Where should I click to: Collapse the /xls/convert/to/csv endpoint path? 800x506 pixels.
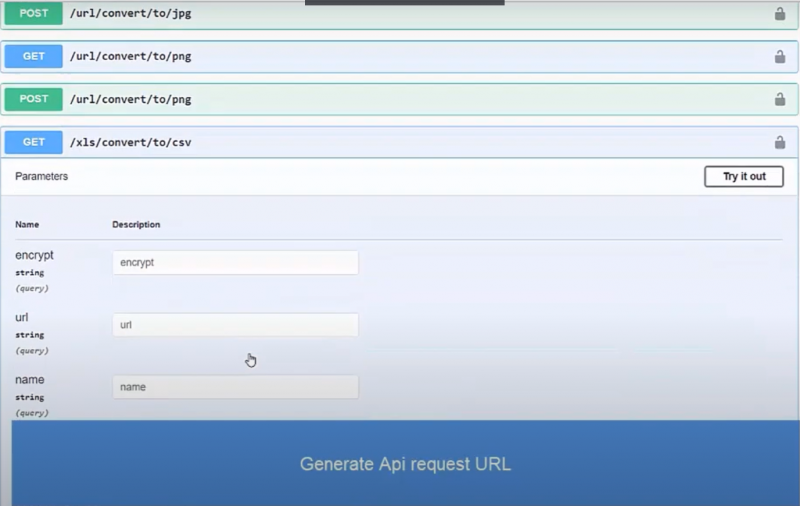point(130,143)
